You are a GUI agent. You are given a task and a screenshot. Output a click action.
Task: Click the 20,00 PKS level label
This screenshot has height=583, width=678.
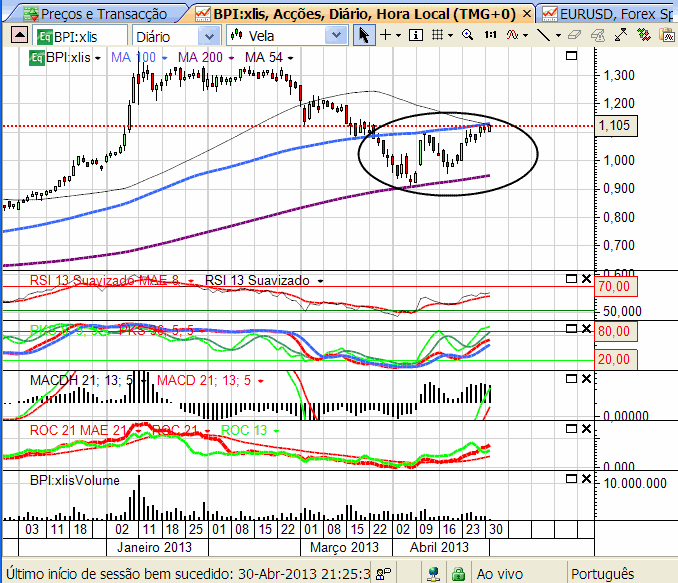pos(614,359)
